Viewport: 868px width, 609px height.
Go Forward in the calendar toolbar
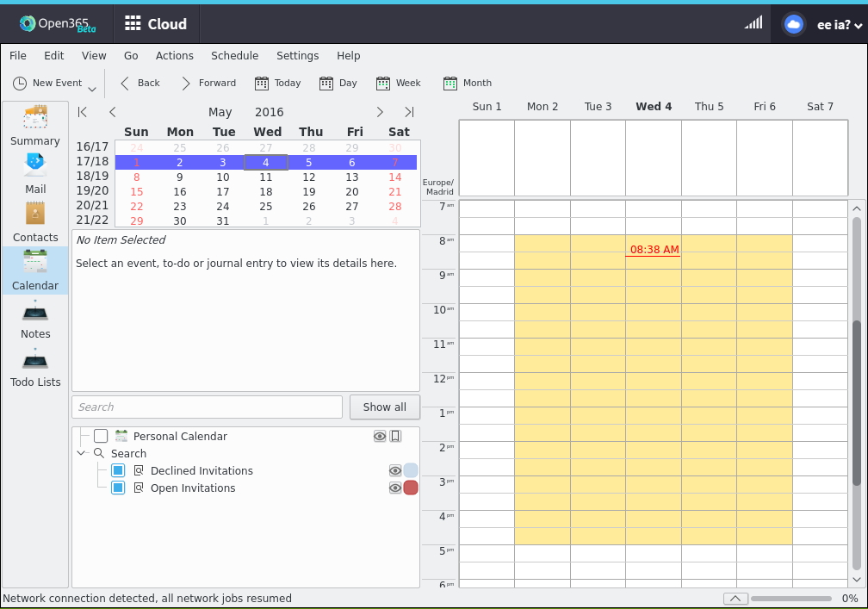[x=208, y=83]
